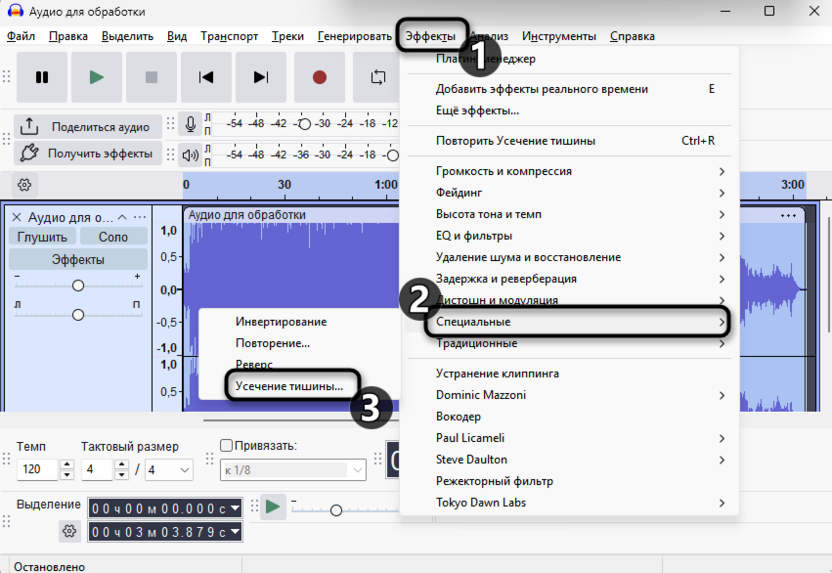Open time signature denominator dropdown

pos(169,470)
